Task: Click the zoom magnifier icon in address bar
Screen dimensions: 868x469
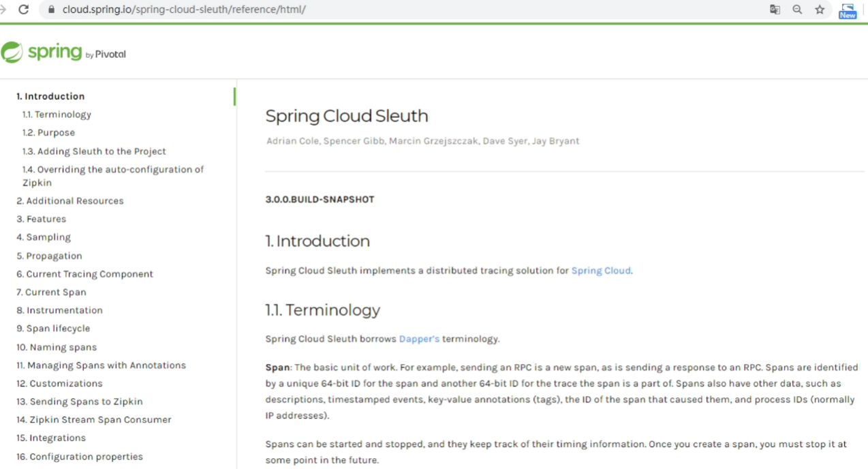Action: (x=797, y=10)
